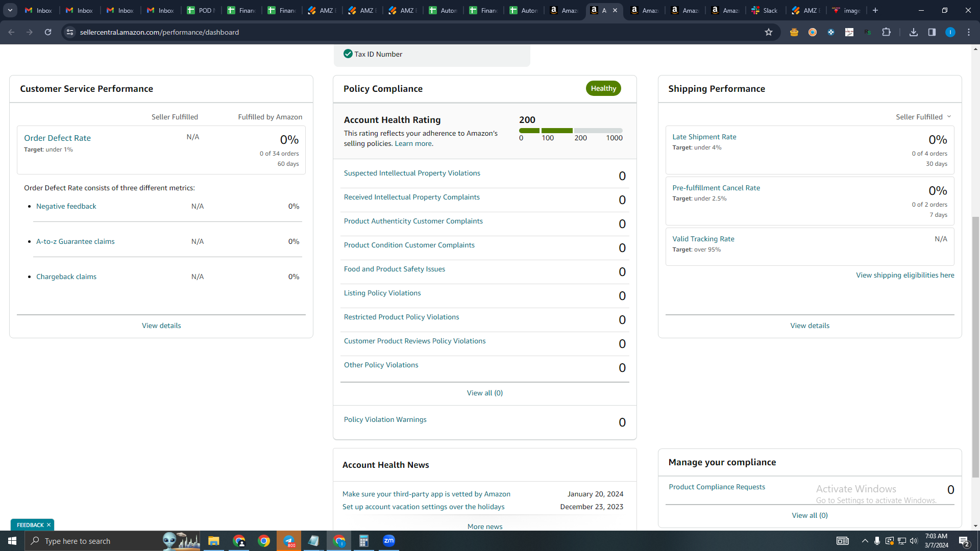Click the Healthy status badge
This screenshot has height=551, width=980.
[603, 88]
